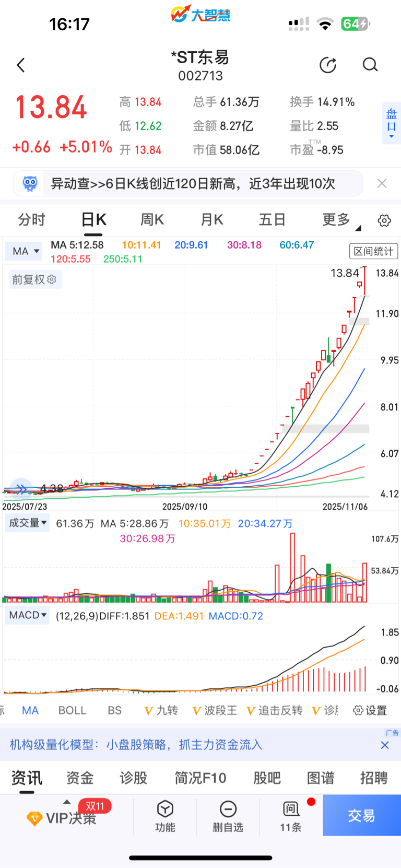Open the search magnifier icon
The image size is (401, 868).
(370, 65)
